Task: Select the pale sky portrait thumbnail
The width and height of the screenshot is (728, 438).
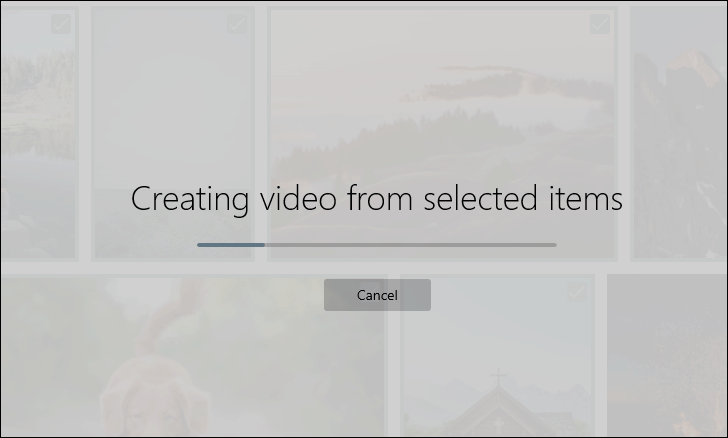Action: click(173, 134)
